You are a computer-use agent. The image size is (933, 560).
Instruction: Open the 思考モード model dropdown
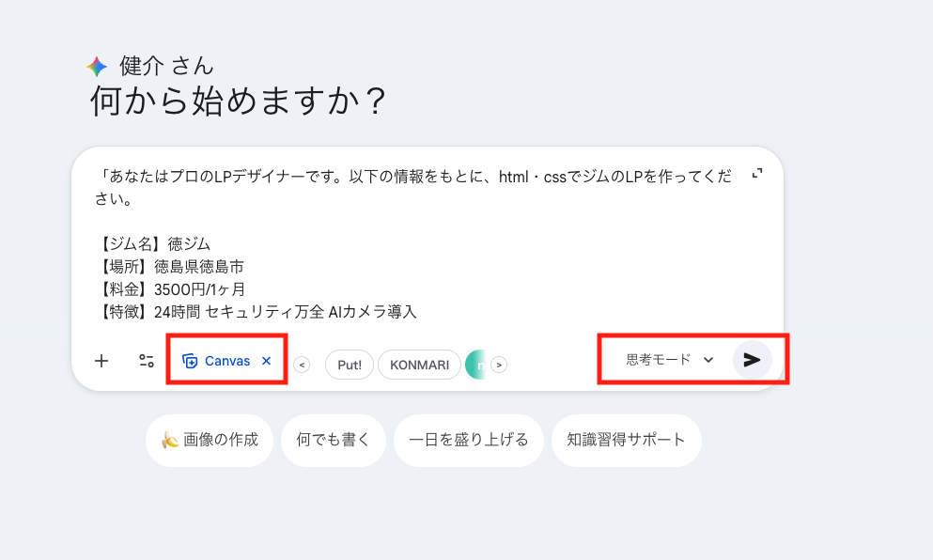point(670,360)
